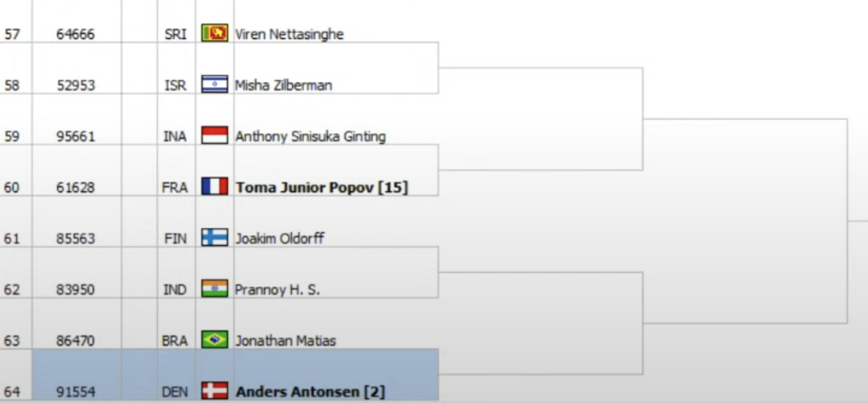
Task: Open Toma Junior Popov [15] entry
Action: coord(322,187)
